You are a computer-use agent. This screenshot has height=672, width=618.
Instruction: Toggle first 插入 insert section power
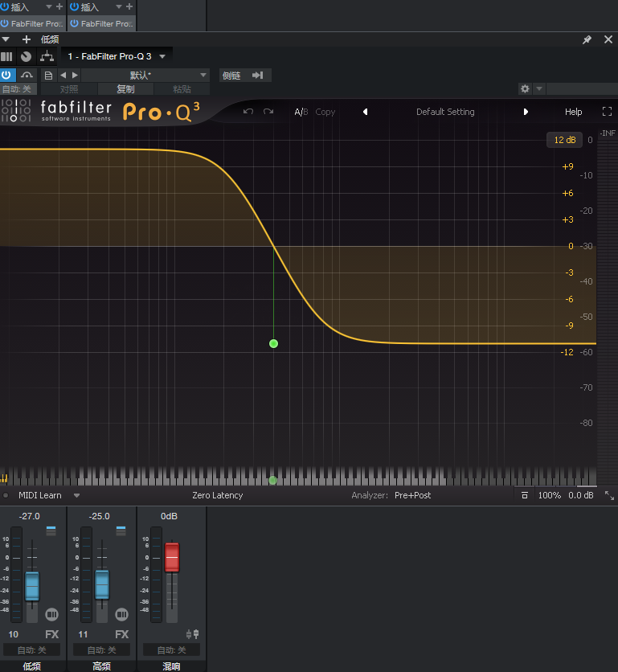(4, 7)
